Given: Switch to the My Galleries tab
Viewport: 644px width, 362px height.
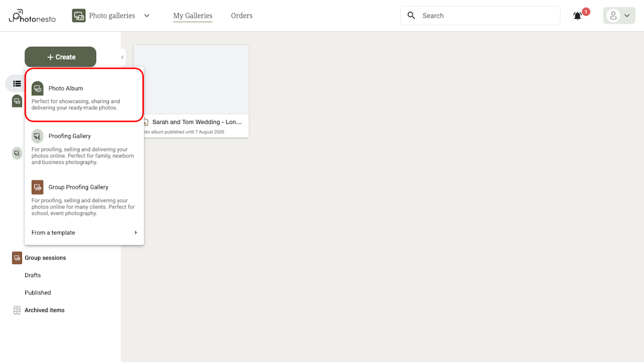Looking at the screenshot, I should (193, 16).
